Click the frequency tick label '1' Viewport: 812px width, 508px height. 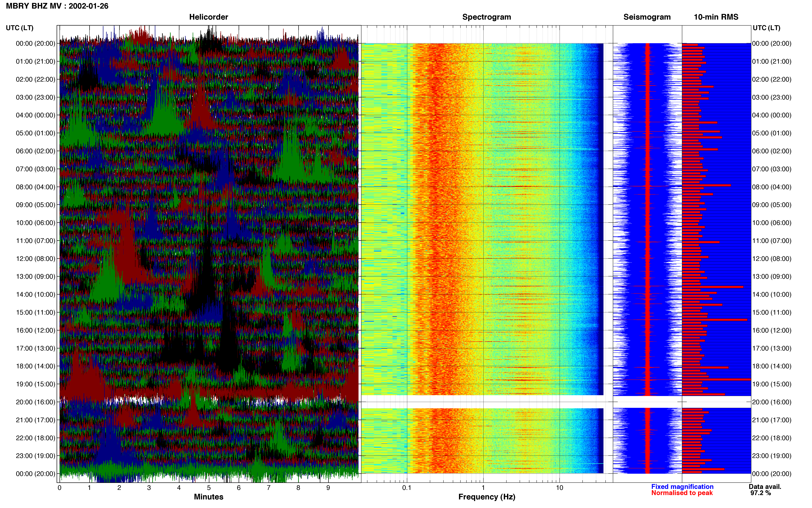point(483,488)
